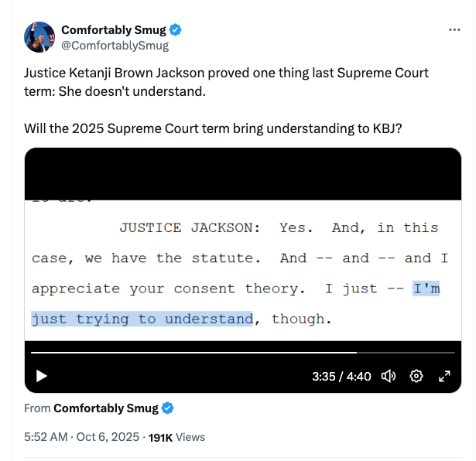This screenshot has width=476, height=461.
Task: Click the Comfortably Smug profile avatar
Action: 39,37
